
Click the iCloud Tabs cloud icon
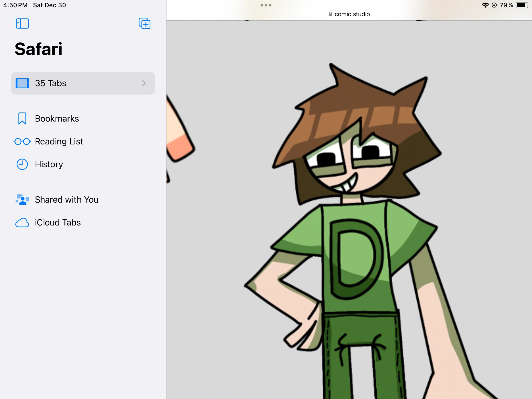tap(22, 223)
